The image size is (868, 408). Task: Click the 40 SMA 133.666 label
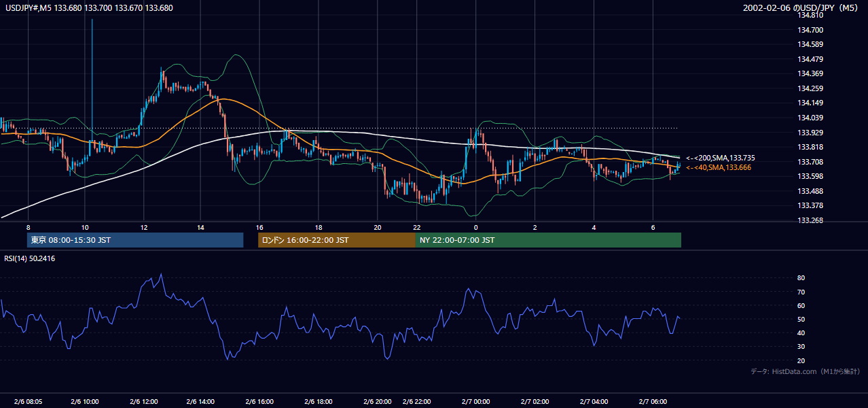click(718, 167)
